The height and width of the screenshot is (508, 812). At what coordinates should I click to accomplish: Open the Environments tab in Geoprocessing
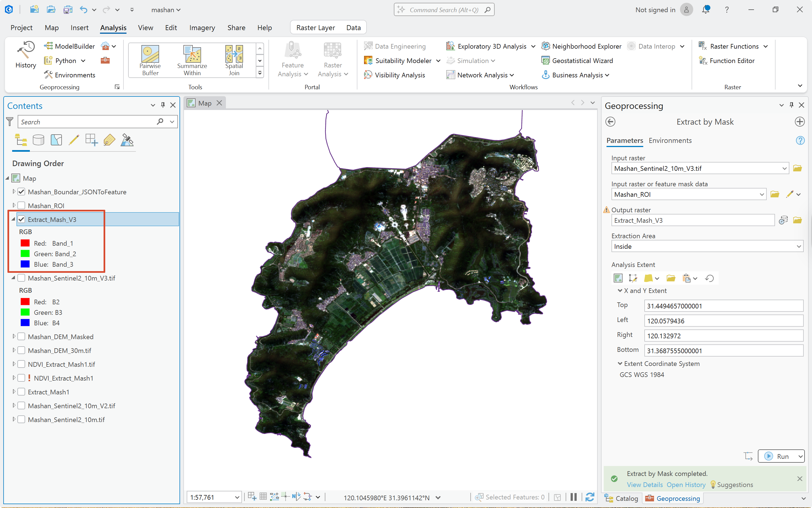point(670,140)
